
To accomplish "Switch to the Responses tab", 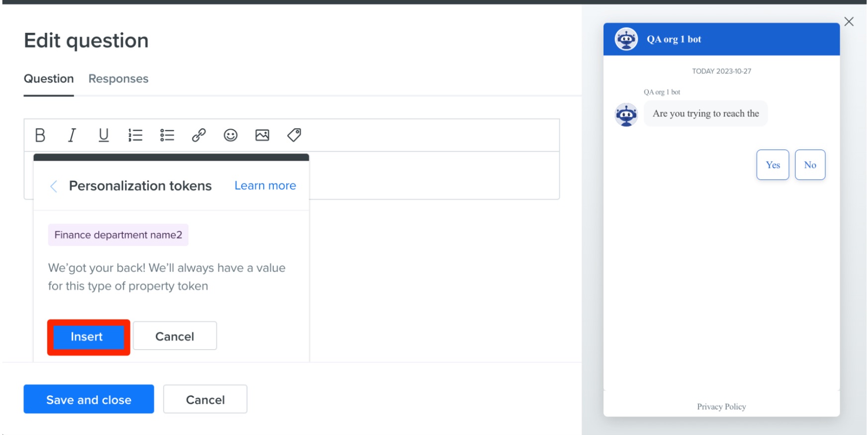I will tap(118, 78).
